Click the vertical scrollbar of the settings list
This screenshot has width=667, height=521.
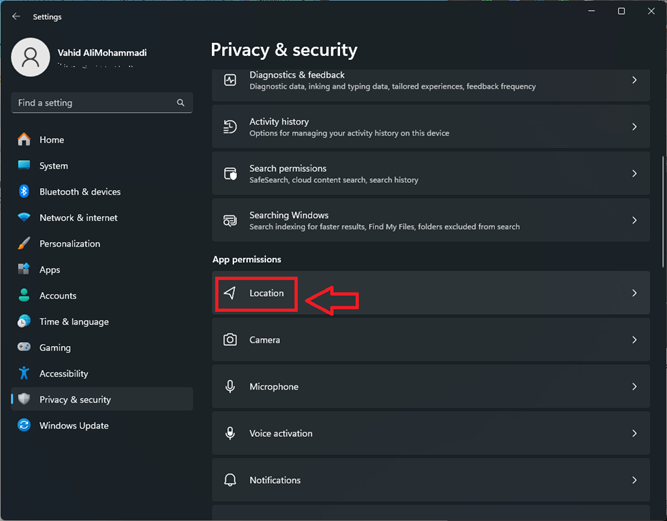[662, 212]
